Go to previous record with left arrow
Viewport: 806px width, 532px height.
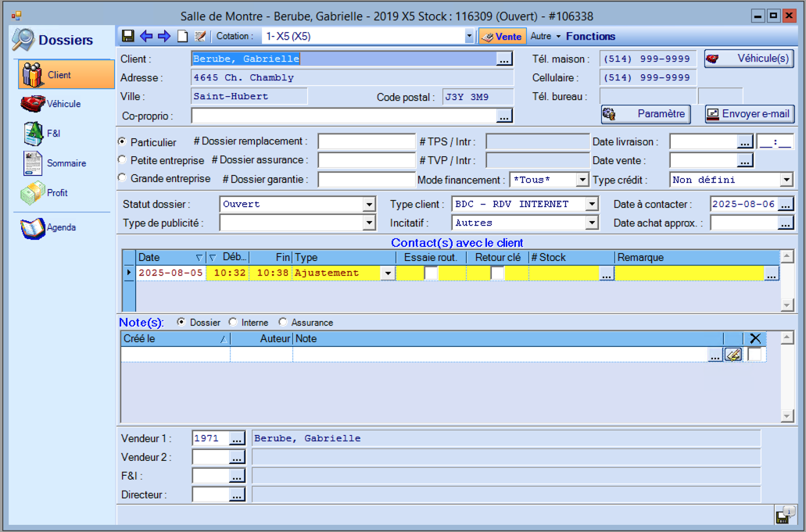point(146,36)
